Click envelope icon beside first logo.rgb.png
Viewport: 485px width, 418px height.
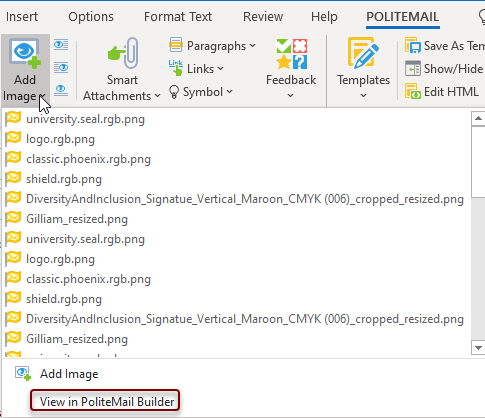click(13, 138)
